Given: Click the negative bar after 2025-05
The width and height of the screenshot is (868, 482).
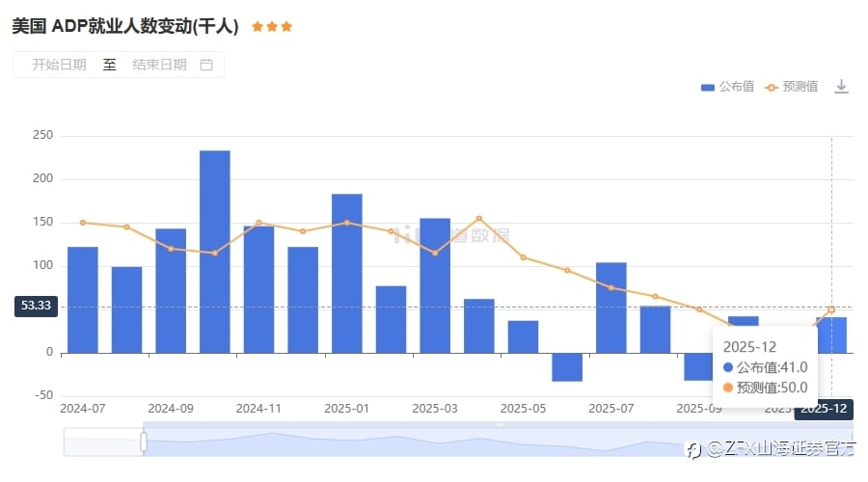Looking at the screenshot, I should click(x=567, y=366).
